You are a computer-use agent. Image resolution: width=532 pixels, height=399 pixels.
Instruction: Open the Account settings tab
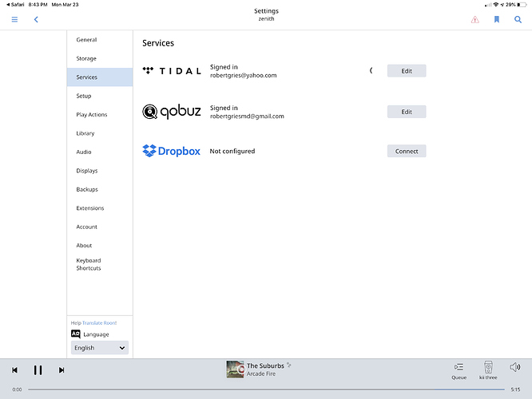tap(100, 227)
